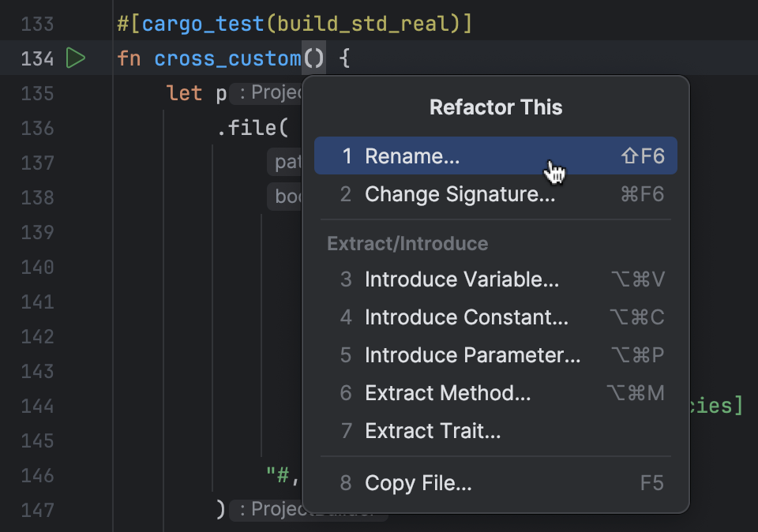Click the ⇧F6 shortcut label next to Rename

pos(643,155)
